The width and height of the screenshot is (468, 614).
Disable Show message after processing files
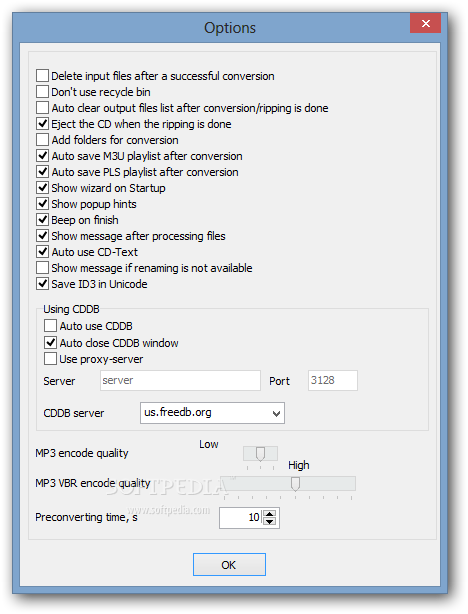coord(42,236)
